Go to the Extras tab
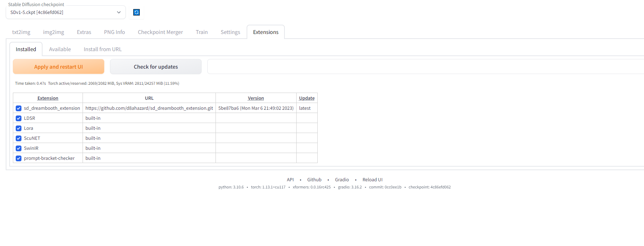644x246 pixels. point(84,32)
